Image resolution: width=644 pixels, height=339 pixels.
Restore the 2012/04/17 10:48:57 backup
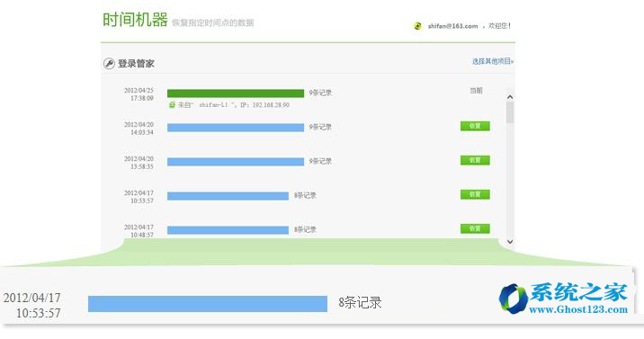click(475, 228)
